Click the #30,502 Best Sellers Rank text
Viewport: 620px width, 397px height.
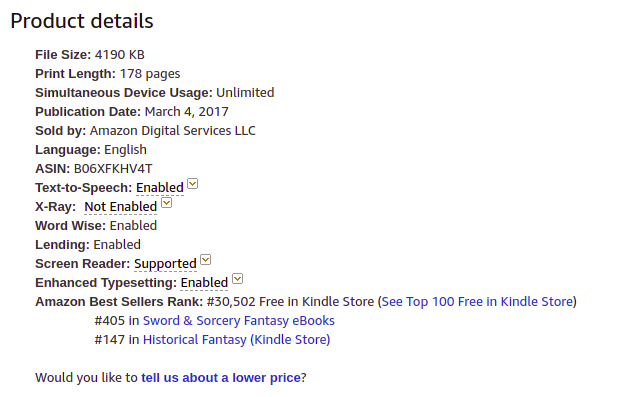point(231,302)
